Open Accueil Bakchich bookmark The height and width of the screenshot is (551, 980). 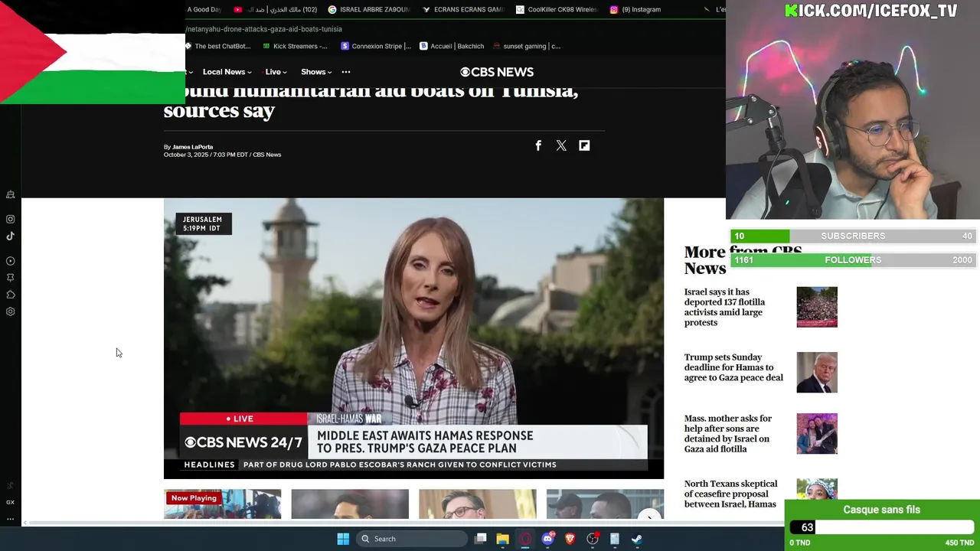coord(452,46)
